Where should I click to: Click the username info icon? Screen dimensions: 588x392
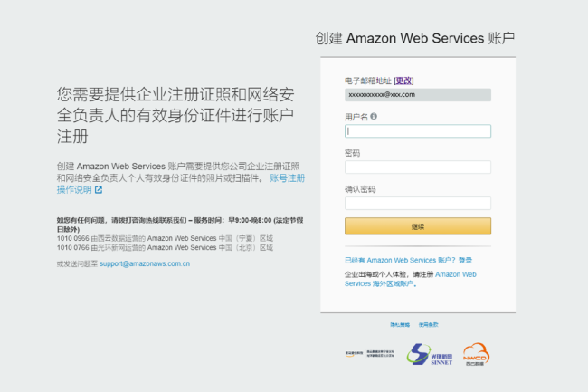point(374,116)
